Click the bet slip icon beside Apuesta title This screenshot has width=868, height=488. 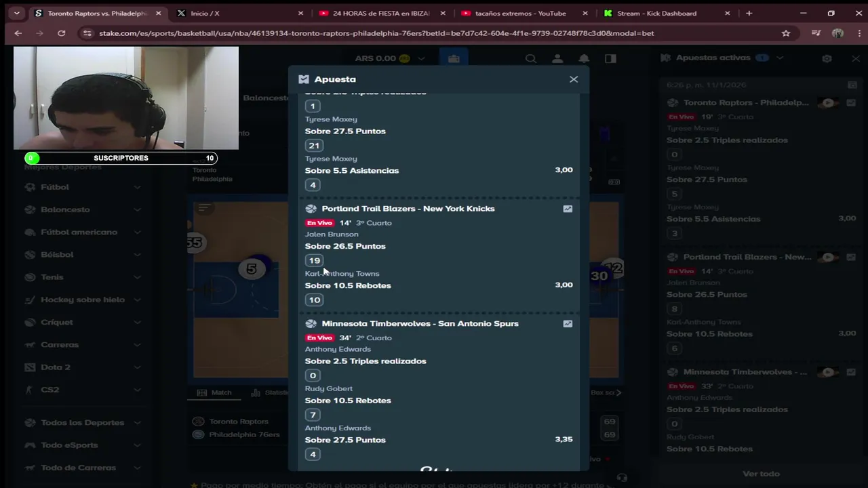click(x=304, y=79)
